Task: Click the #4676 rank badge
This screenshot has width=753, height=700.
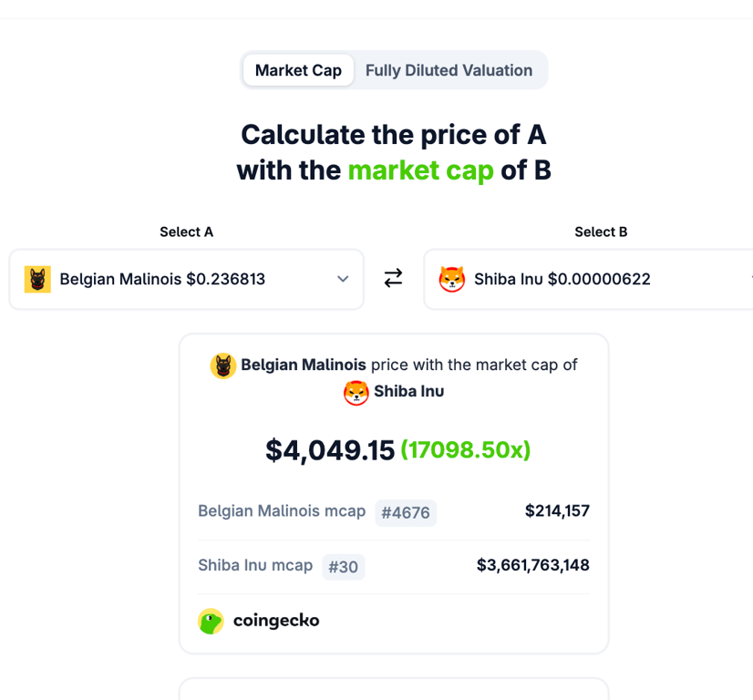Action: [406, 512]
